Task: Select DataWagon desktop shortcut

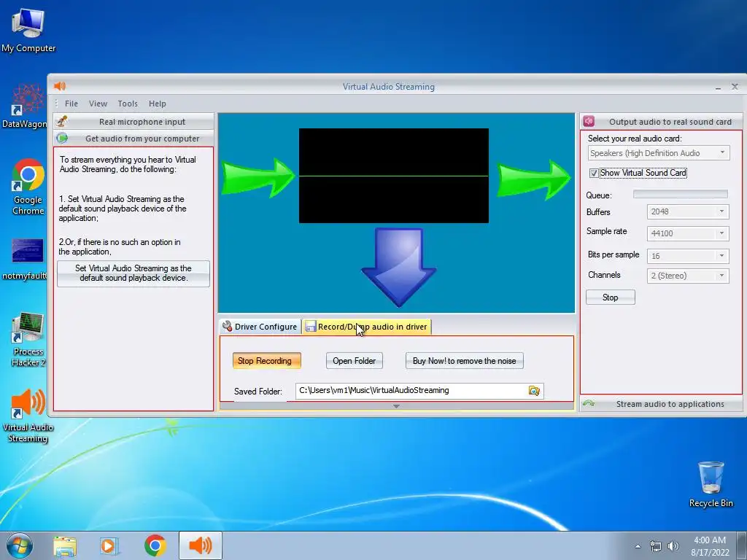Action: 25,106
